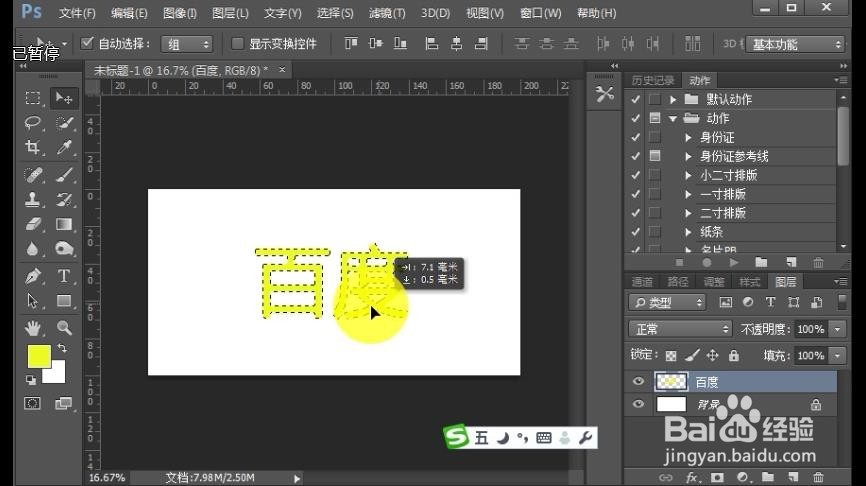This screenshot has width=866, height=486.
Task: Select the Pen tool
Action: pyautogui.click(x=33, y=276)
